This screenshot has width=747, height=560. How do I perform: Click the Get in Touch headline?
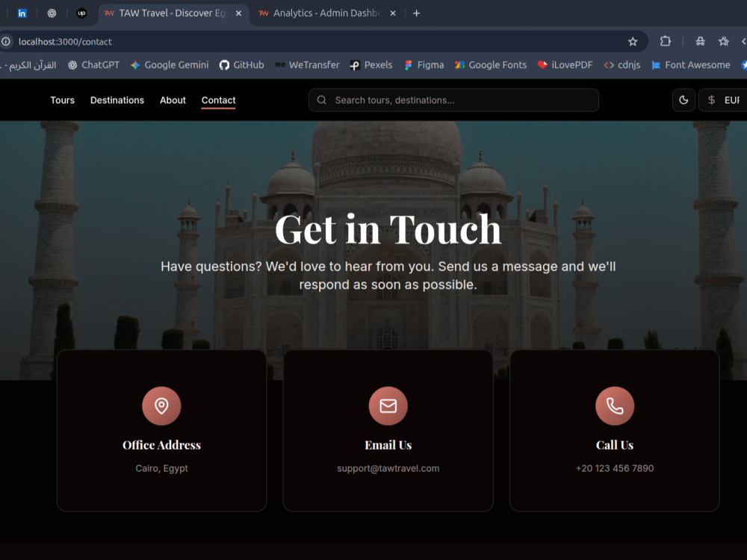click(388, 229)
